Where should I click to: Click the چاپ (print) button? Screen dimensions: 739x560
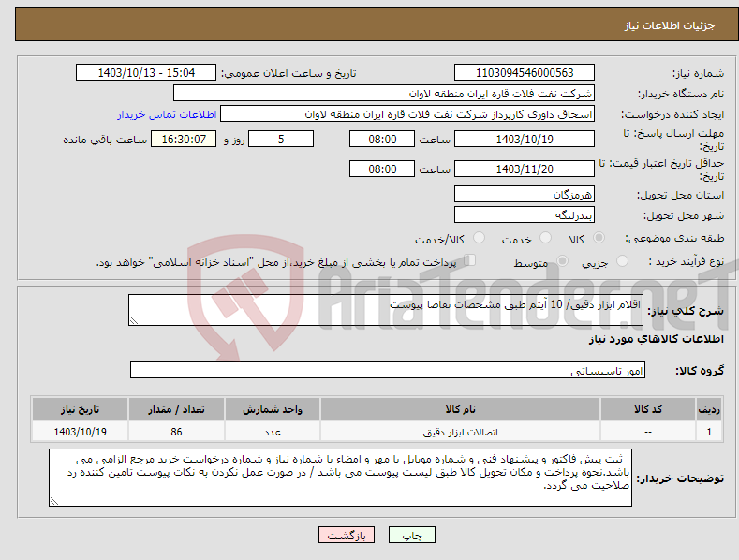(x=411, y=535)
